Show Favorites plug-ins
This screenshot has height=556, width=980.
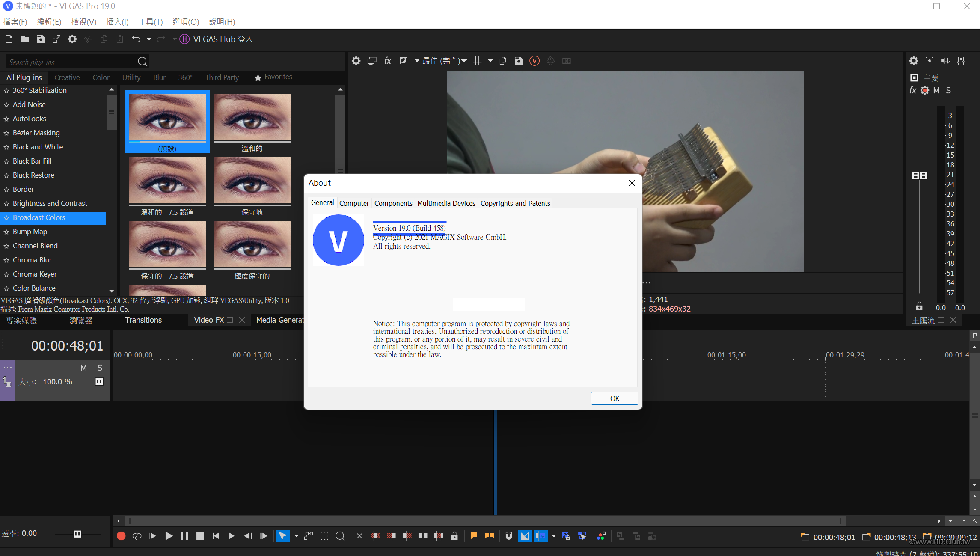click(x=273, y=77)
